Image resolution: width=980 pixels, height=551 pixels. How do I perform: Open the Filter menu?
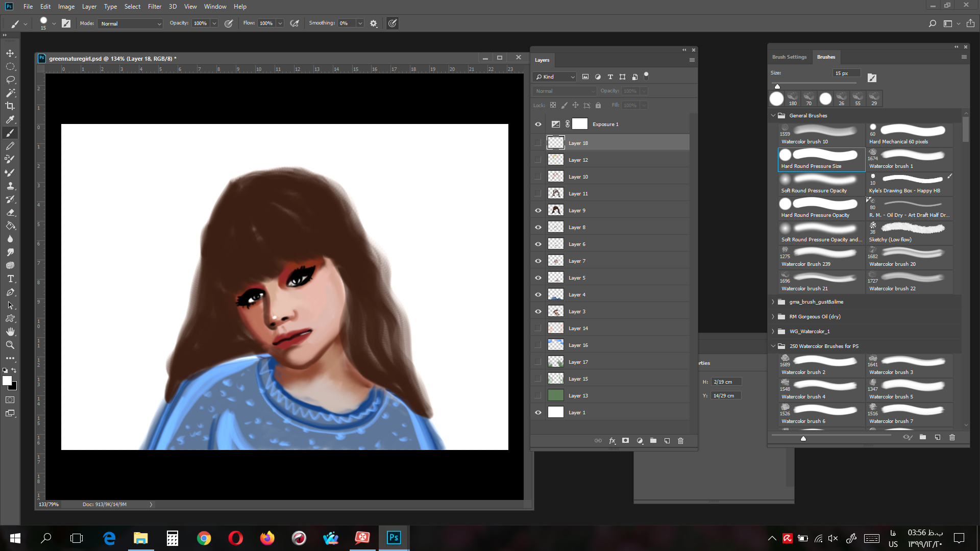click(154, 7)
